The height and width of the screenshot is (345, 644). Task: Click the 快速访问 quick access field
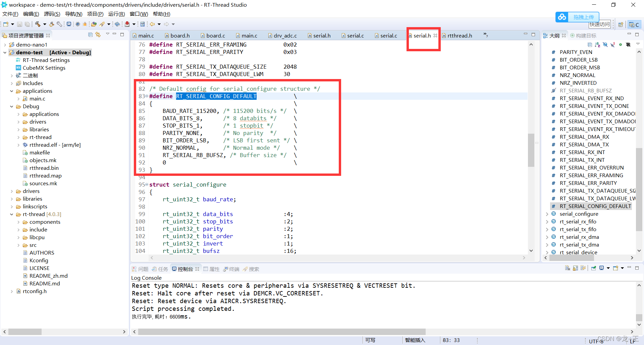click(x=599, y=24)
